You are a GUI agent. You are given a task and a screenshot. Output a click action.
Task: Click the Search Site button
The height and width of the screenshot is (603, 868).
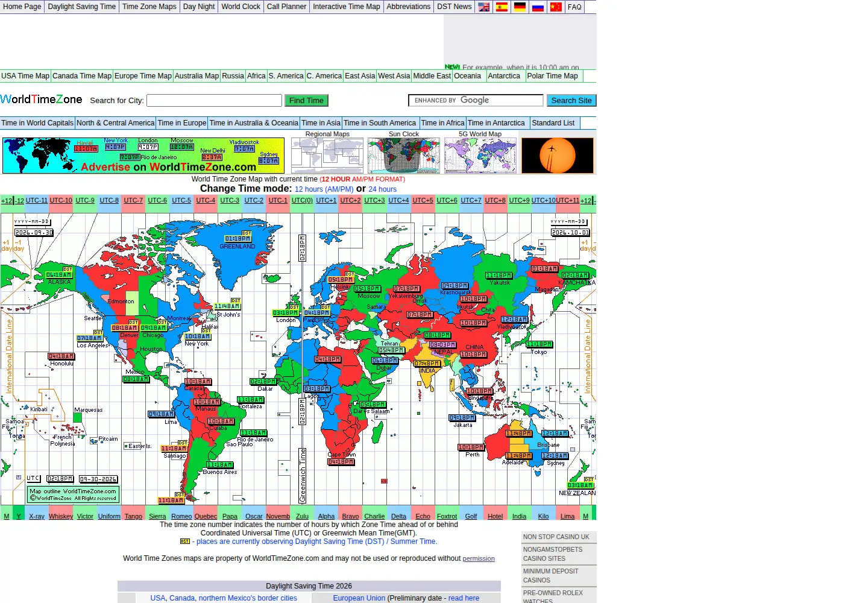point(571,100)
